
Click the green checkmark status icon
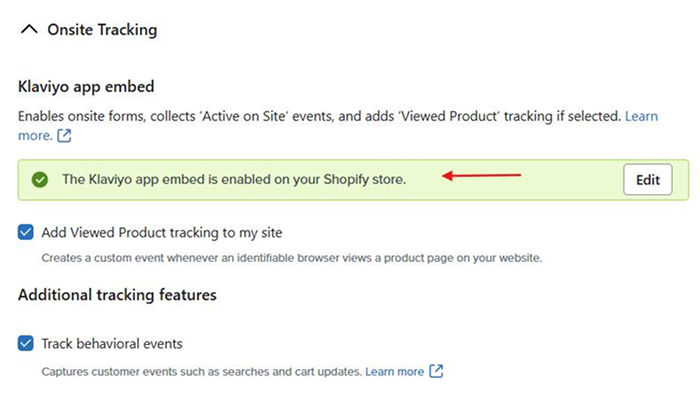40,179
